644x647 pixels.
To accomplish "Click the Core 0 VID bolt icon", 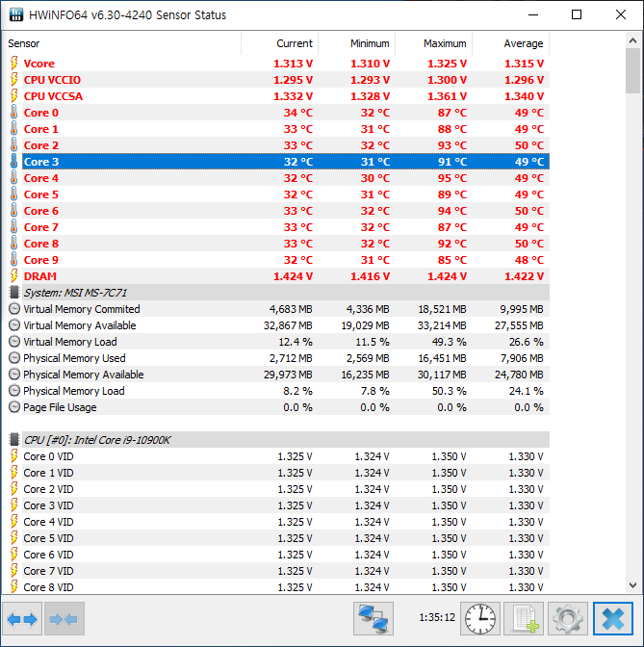I will click(14, 456).
